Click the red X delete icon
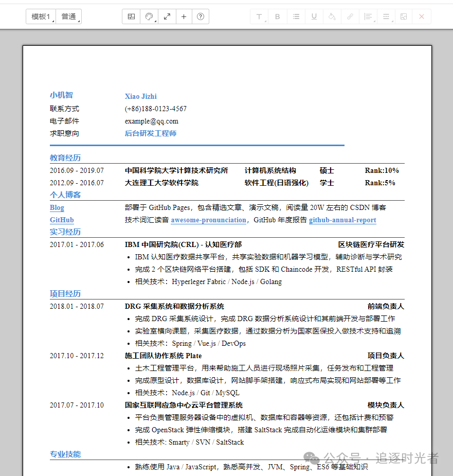This screenshot has width=453, height=476. 421,16
